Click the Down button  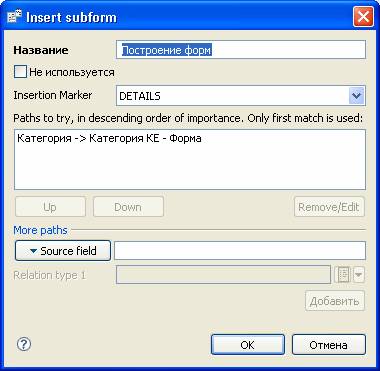pos(128,207)
